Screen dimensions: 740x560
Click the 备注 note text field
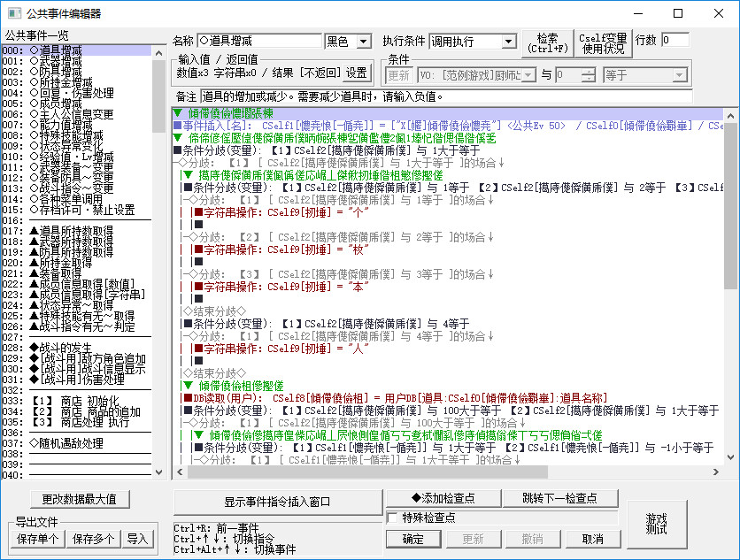pyautogui.click(x=446, y=96)
